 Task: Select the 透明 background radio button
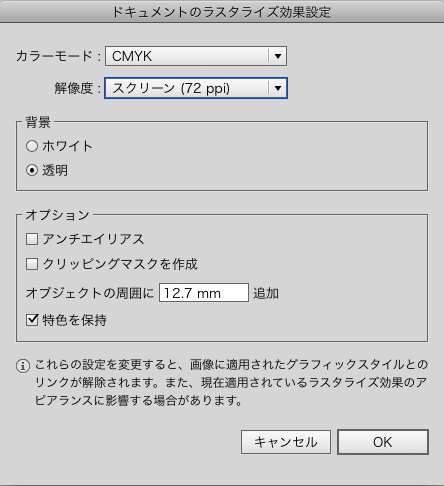pyautogui.click(x=32, y=170)
